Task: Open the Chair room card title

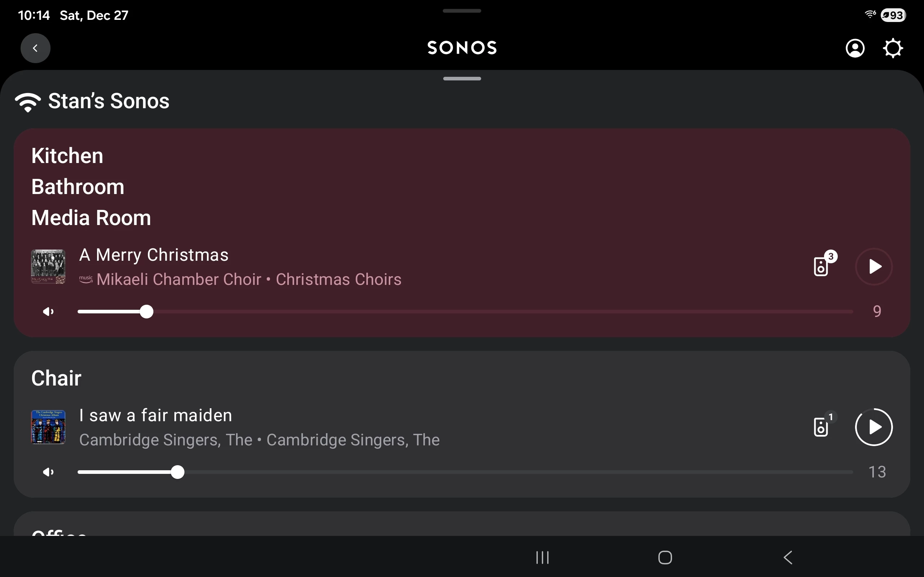Action: [57, 378]
